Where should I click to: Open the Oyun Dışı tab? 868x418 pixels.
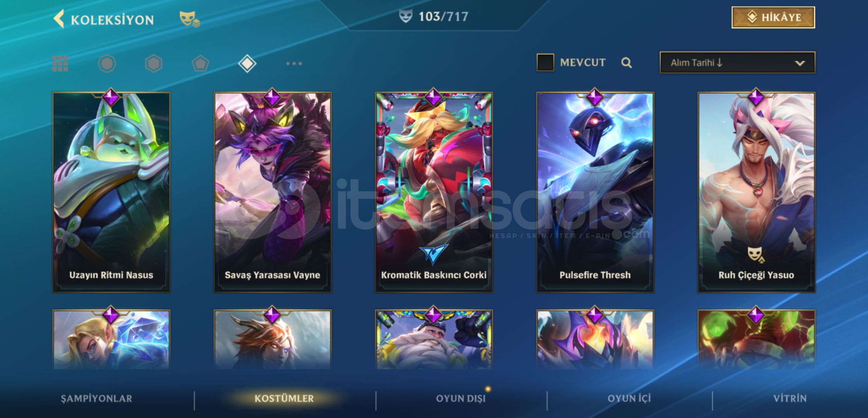click(x=461, y=399)
